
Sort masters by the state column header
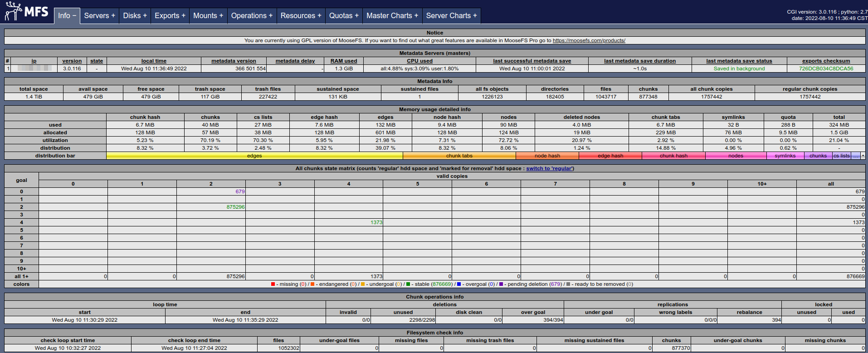[97, 61]
